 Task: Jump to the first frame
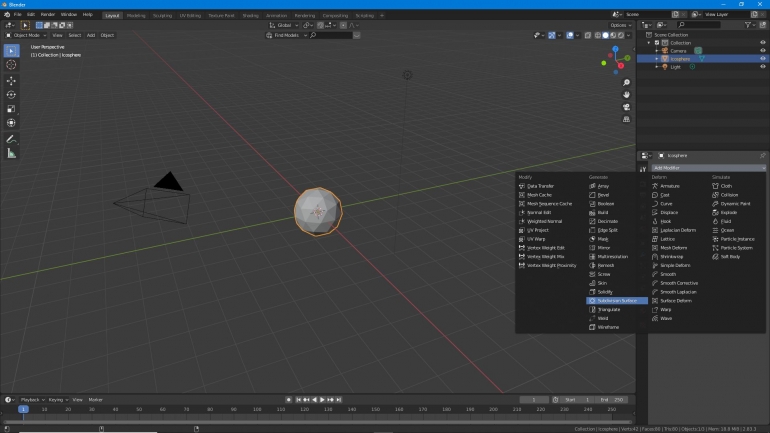tap(298, 400)
